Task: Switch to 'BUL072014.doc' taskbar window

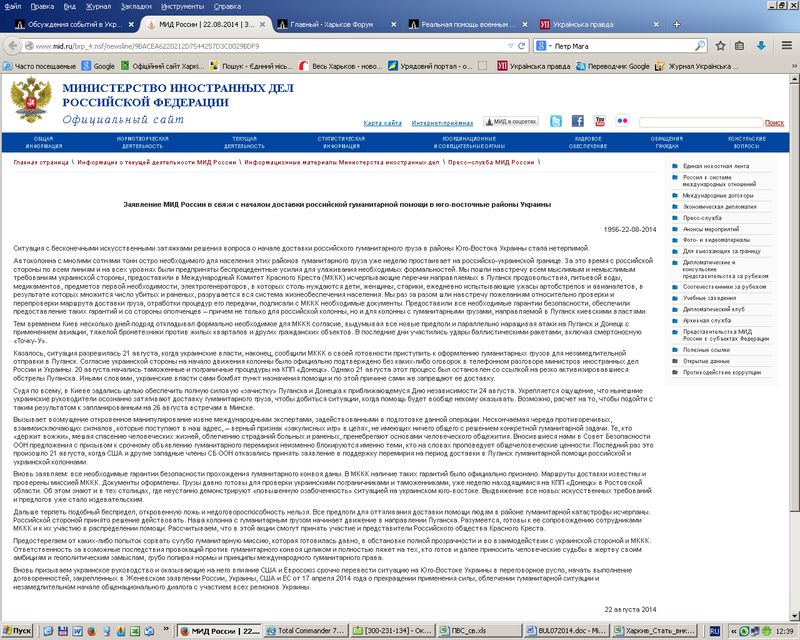Action: point(566,631)
